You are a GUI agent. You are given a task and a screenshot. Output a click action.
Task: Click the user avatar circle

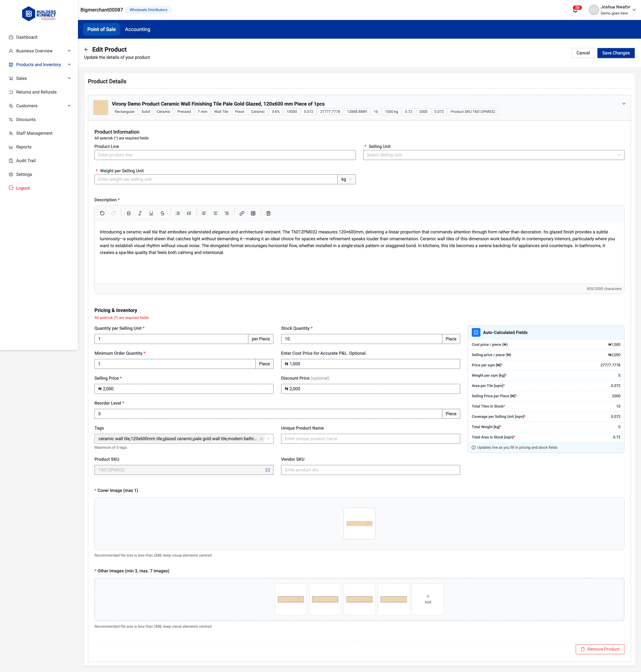(x=594, y=10)
